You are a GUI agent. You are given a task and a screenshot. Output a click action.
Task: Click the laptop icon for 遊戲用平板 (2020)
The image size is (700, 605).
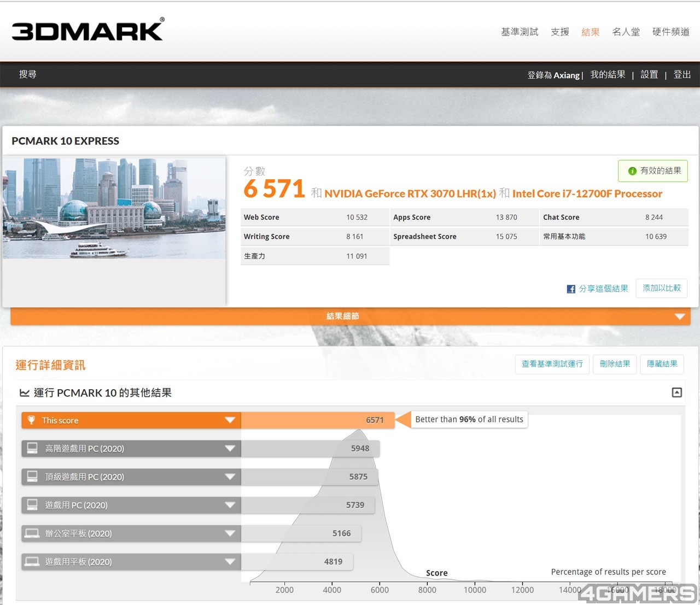[32, 562]
